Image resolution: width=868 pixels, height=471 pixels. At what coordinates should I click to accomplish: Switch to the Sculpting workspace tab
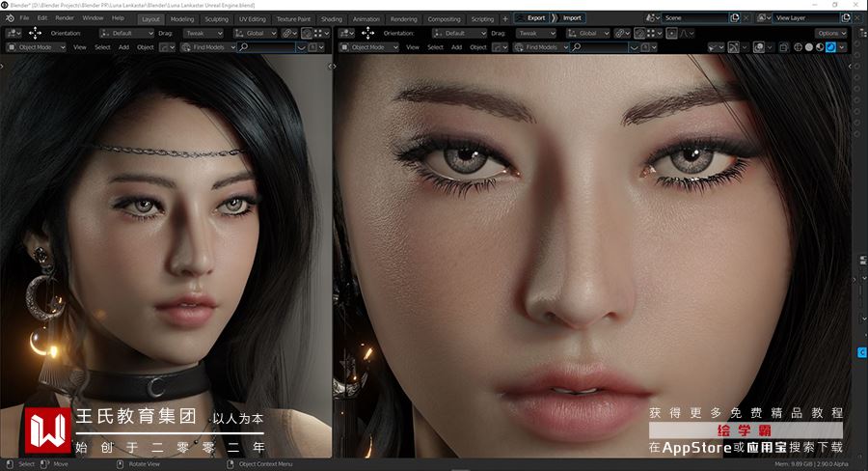216,19
